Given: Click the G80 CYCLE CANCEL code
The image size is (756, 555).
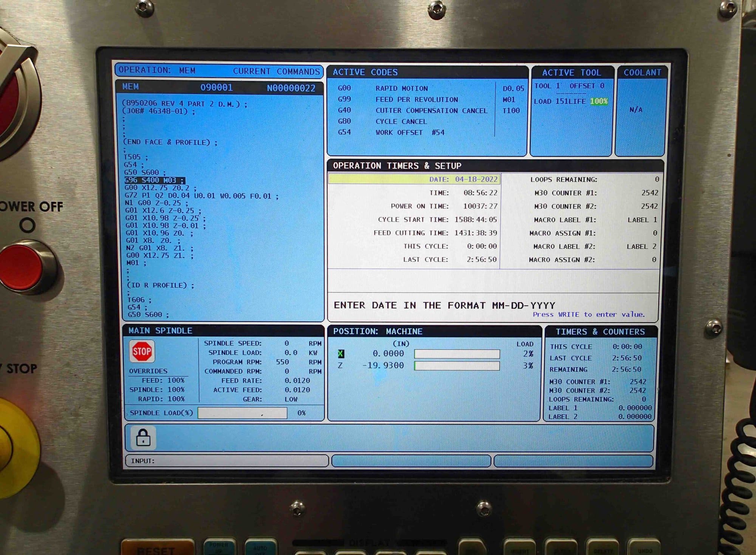Looking at the screenshot, I should click(x=382, y=121).
